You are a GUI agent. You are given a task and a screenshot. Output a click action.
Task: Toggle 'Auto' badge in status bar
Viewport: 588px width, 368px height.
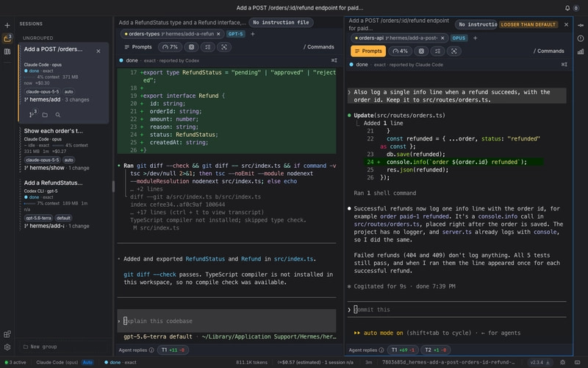(x=87, y=362)
